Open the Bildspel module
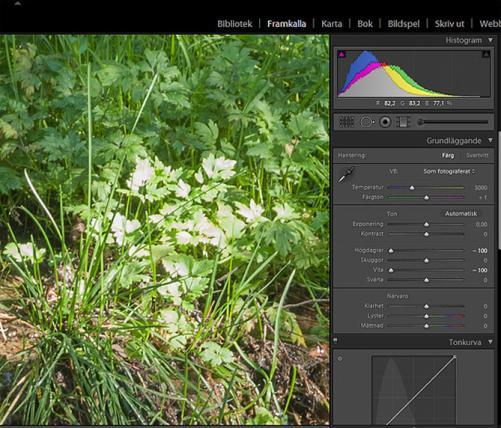The image size is (501, 428). tap(403, 24)
